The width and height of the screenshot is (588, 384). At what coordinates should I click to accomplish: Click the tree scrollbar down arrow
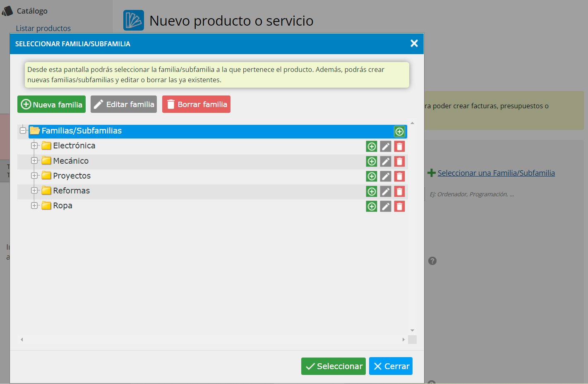412,330
